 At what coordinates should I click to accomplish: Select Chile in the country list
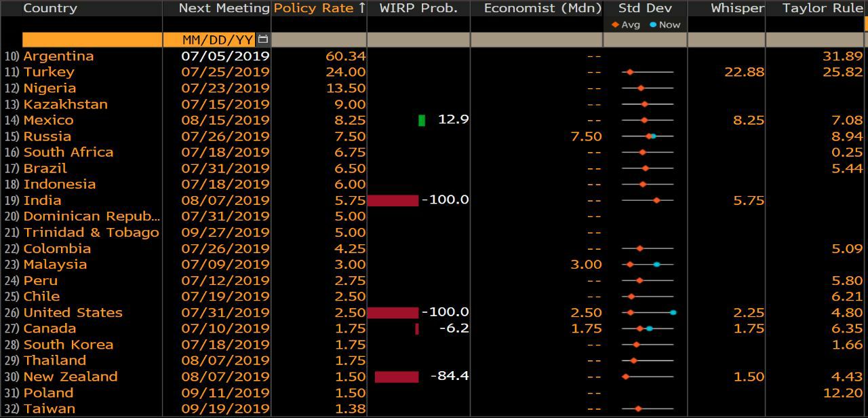tap(41, 297)
